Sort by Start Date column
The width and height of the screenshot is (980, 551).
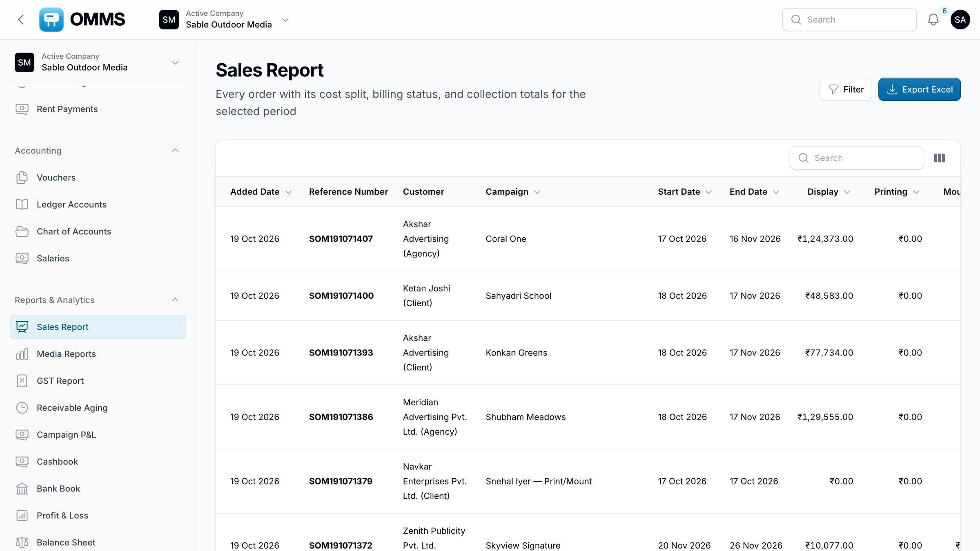pyautogui.click(x=685, y=192)
